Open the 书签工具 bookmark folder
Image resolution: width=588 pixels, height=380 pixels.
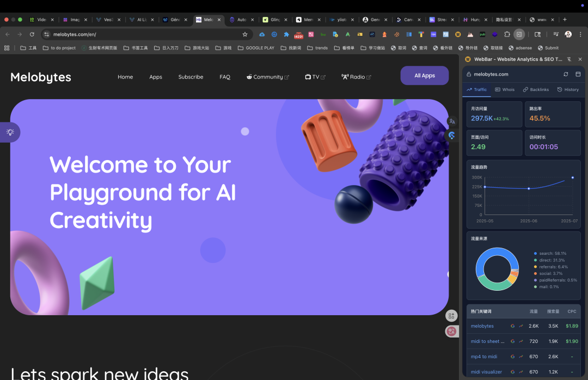[136, 48]
